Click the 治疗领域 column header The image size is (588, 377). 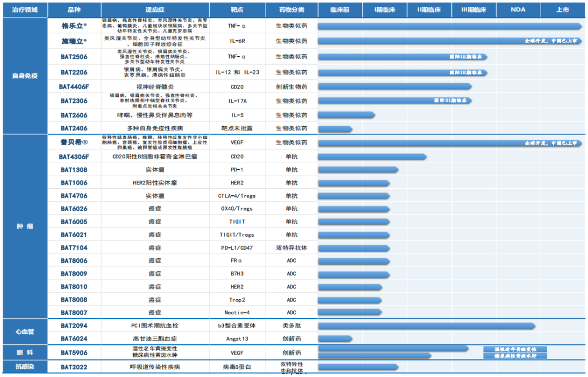coord(25,10)
